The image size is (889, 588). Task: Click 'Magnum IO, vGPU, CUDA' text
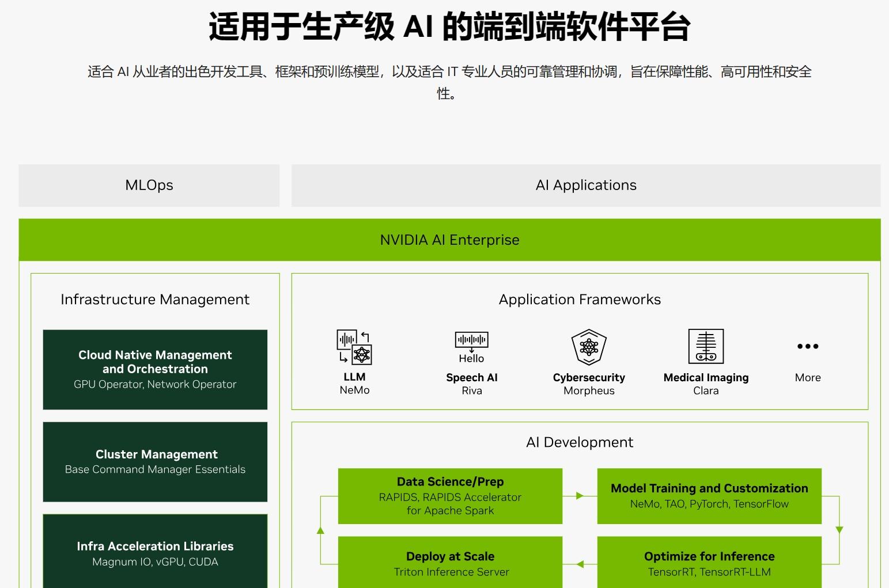[x=155, y=562]
